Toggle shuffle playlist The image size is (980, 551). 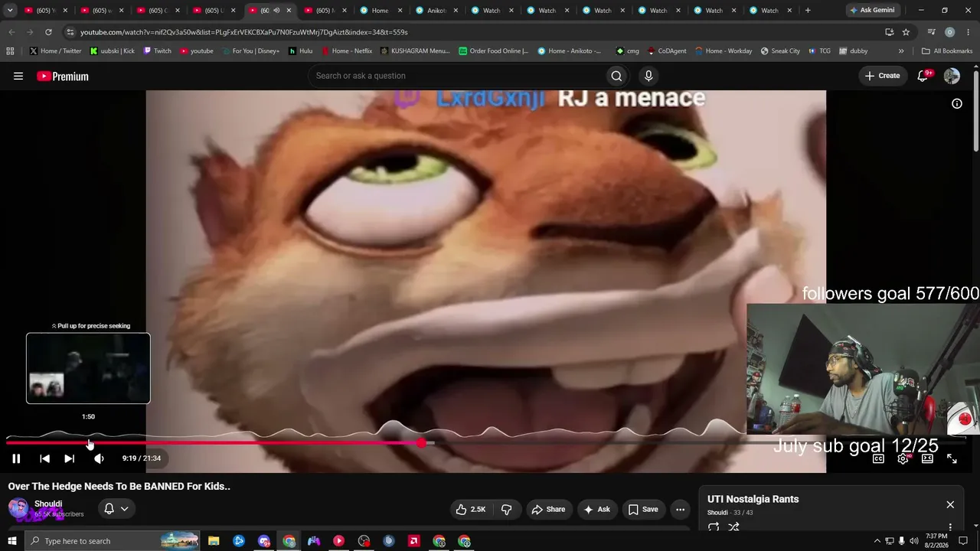pos(733,527)
